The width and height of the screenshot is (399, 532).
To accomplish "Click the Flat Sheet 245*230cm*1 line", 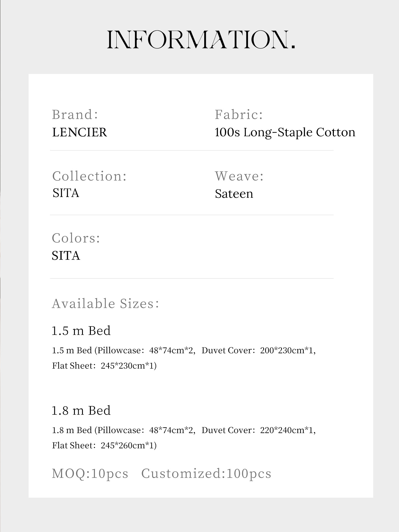I will (x=104, y=366).
